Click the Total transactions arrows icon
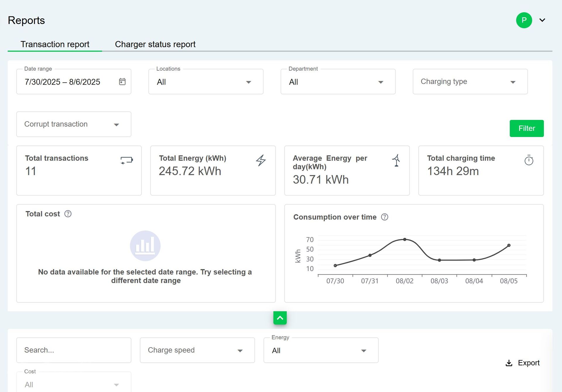The width and height of the screenshot is (562, 392). [x=126, y=160]
